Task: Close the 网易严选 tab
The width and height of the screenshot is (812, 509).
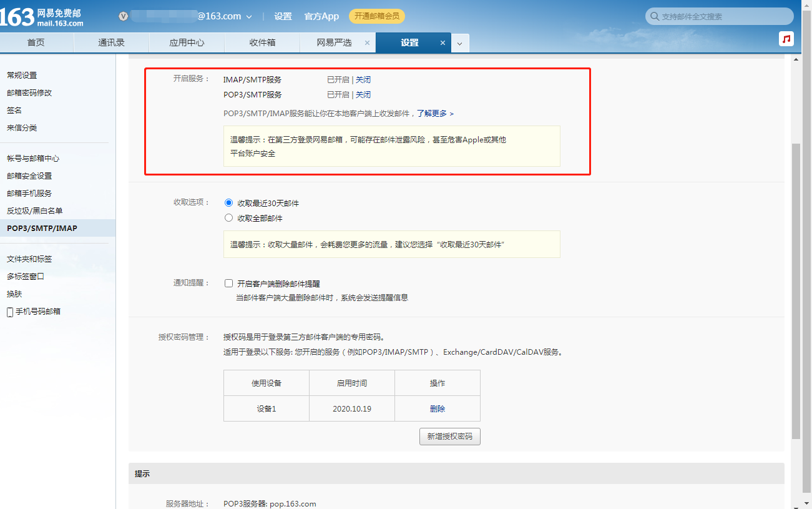Action: click(x=367, y=43)
